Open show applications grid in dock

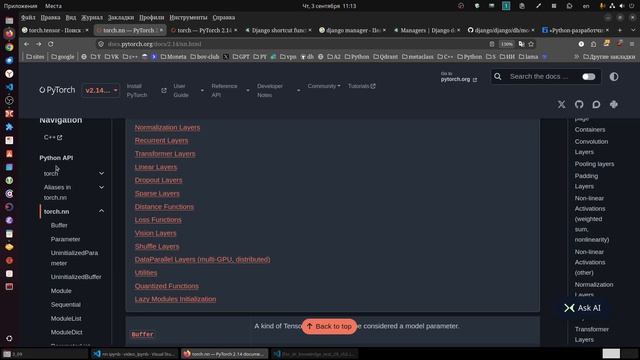coord(9,338)
